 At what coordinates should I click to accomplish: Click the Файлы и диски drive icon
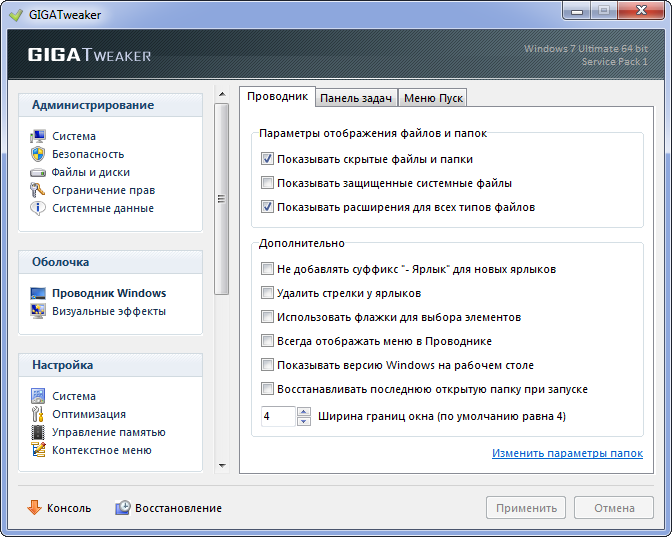click(38, 173)
